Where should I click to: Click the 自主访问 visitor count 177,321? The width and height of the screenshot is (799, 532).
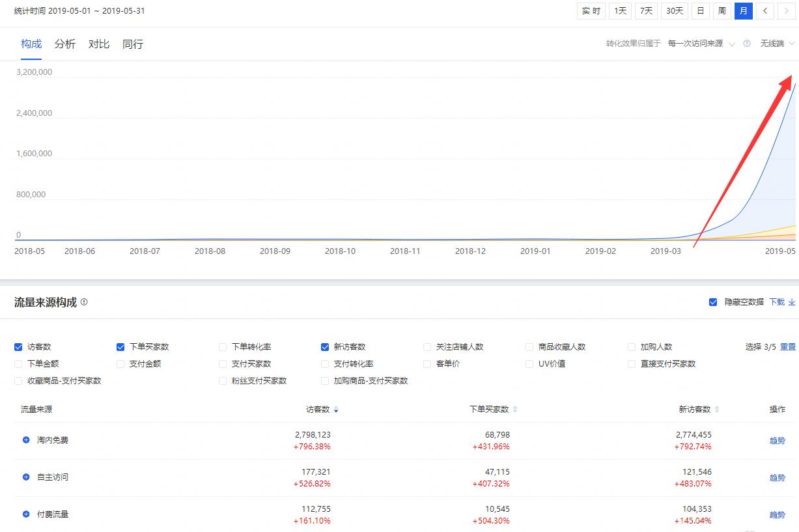316,471
